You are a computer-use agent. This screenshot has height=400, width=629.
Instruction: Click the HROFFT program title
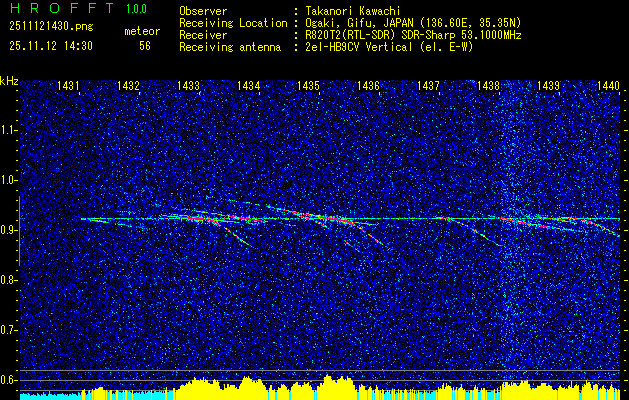[x=62, y=8]
